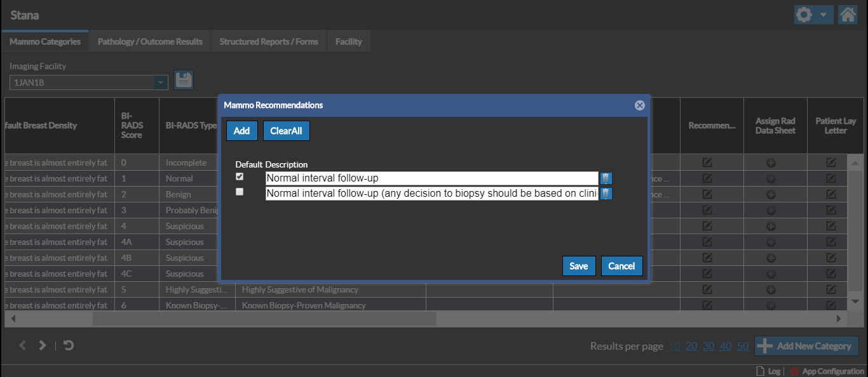Delete the first Normal interval follow-up recommendation
This screenshot has height=377, width=868.
coord(606,178)
